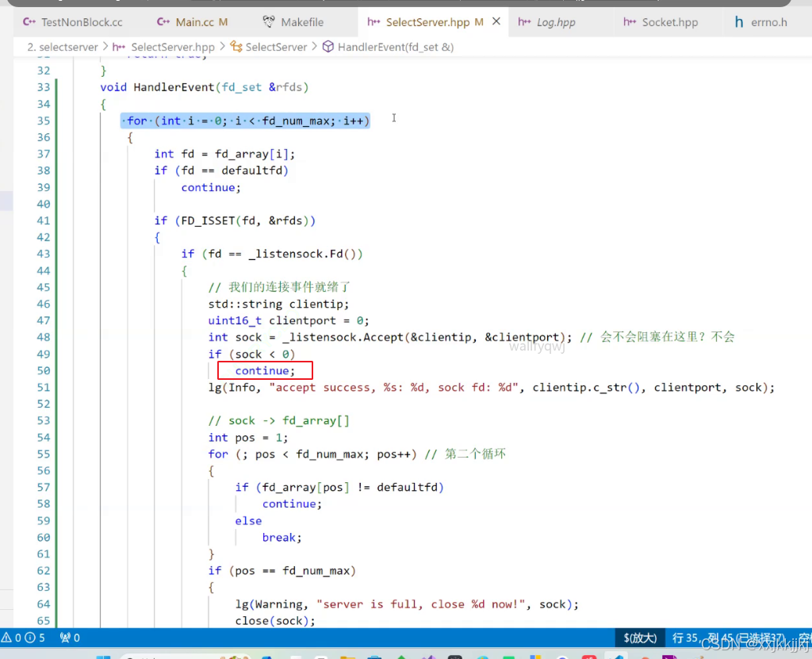Click line number 55 in the gutter
Viewport: 812px width, 659px height.
pos(44,454)
